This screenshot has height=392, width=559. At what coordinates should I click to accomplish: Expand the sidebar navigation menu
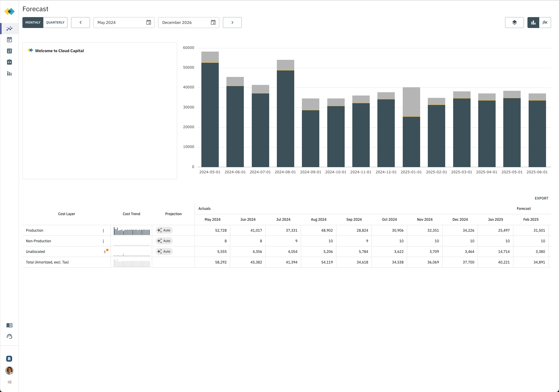tap(9, 382)
